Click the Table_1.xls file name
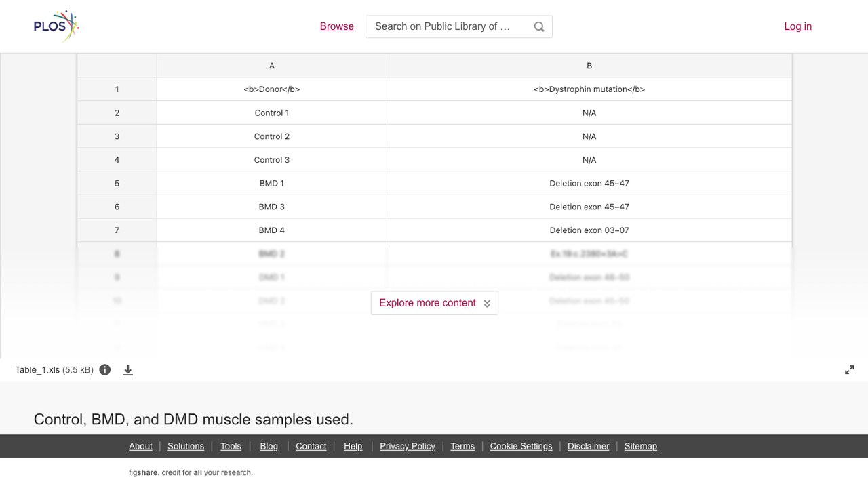Viewport: 868px width, 488px height. [x=37, y=370]
